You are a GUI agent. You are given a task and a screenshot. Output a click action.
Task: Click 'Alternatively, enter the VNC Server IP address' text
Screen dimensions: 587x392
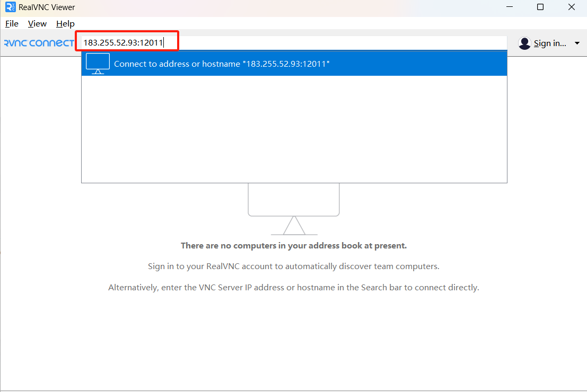(x=294, y=288)
